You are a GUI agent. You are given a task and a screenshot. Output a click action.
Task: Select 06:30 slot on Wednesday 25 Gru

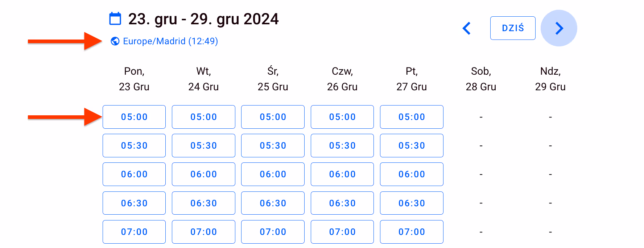273,203
